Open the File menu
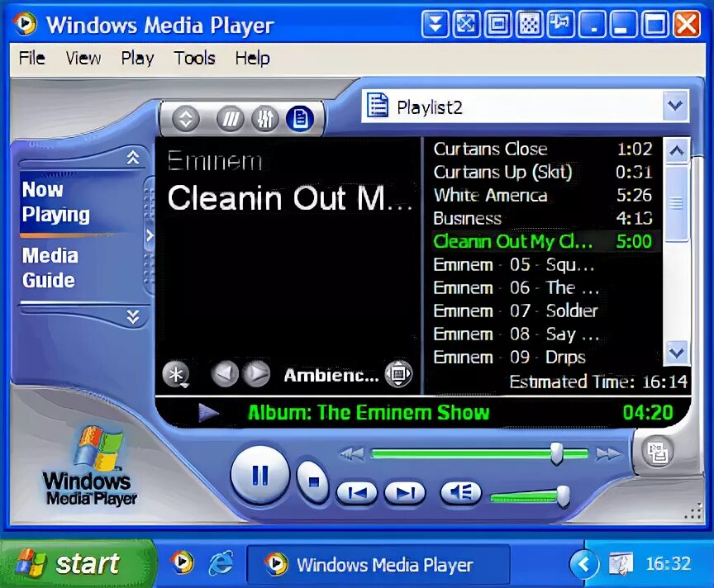 tap(32, 59)
